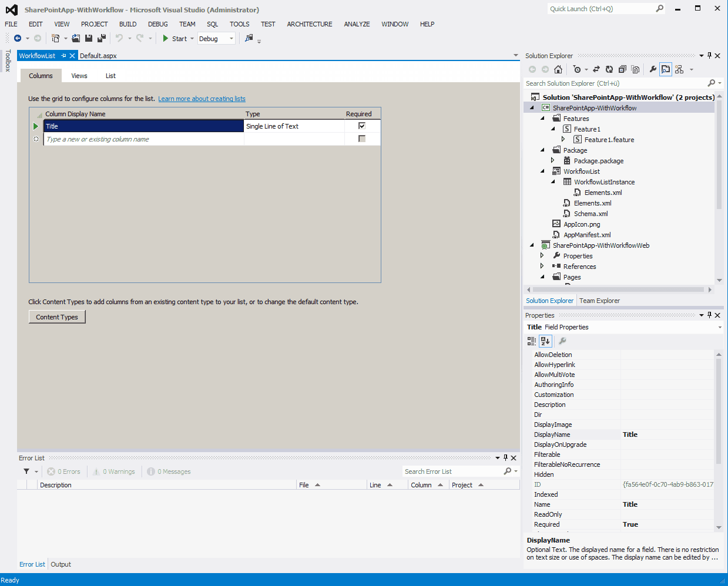
Task: Click the Navigate Backward arrow in toolbar
Action: (x=18, y=39)
